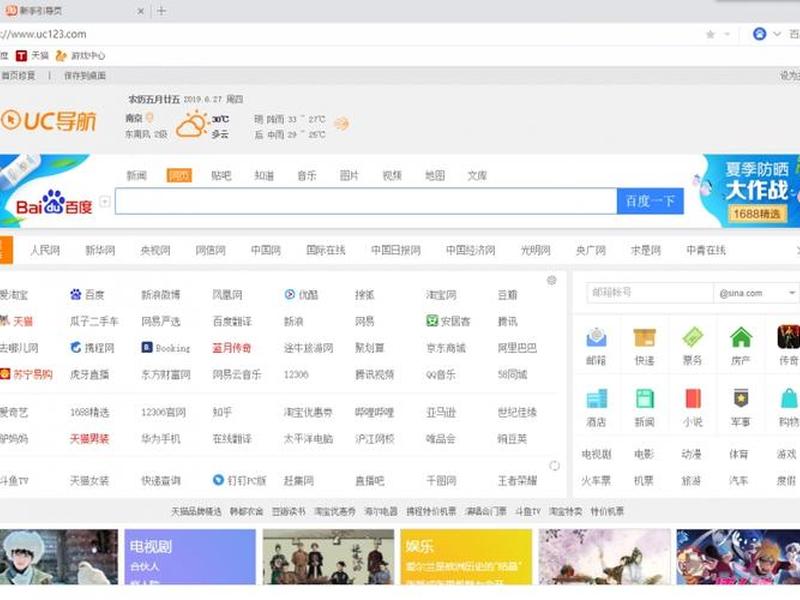Open the 游戏中心 bookmark in the bookmarks bar

(80, 56)
